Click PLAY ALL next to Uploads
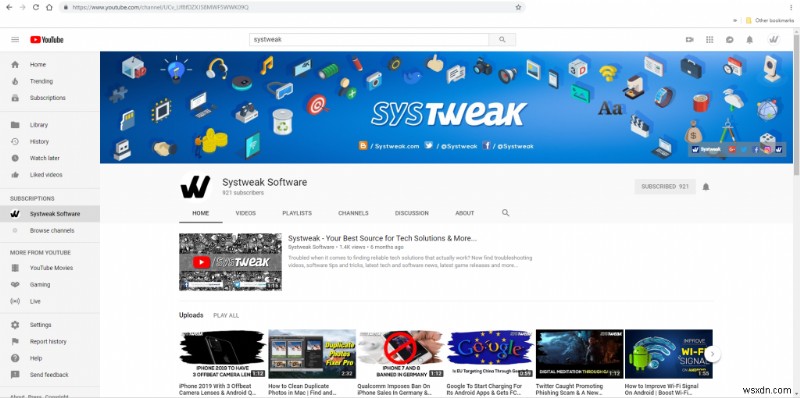 click(226, 316)
